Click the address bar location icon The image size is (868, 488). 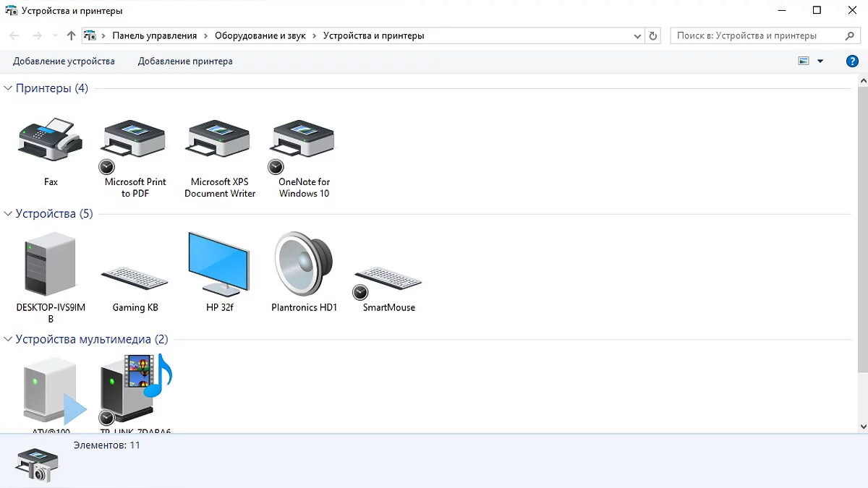coord(90,35)
